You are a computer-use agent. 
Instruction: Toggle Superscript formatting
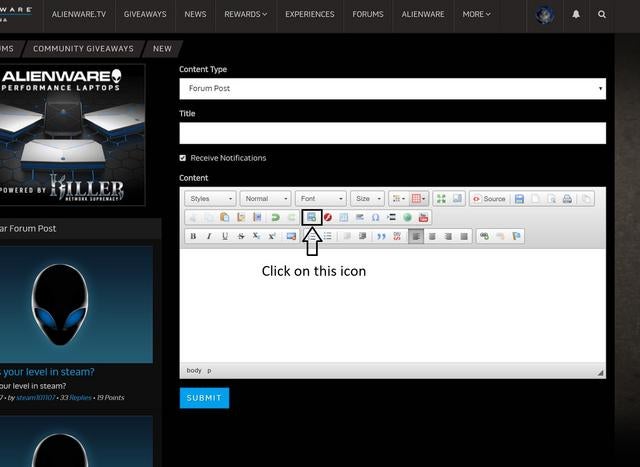tap(272, 236)
